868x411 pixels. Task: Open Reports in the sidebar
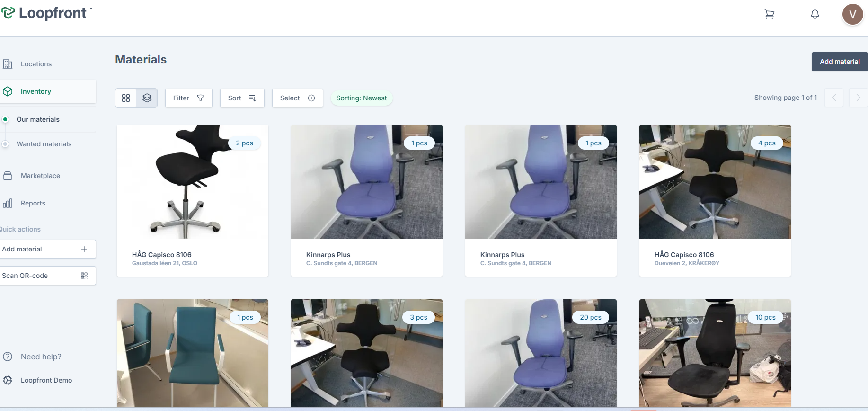(33, 203)
